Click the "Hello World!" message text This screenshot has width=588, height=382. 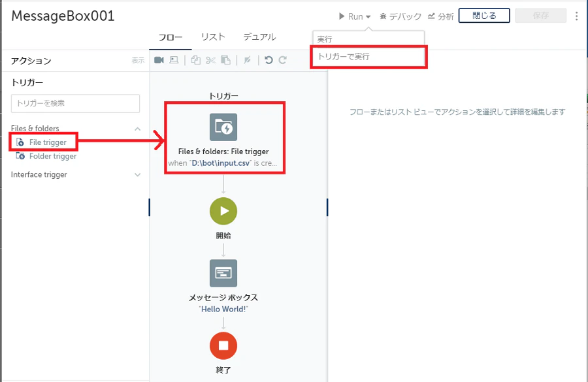pyautogui.click(x=223, y=310)
